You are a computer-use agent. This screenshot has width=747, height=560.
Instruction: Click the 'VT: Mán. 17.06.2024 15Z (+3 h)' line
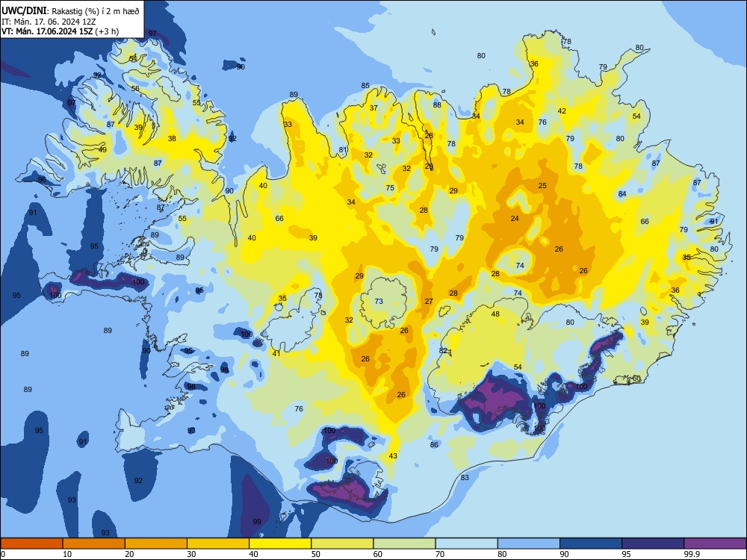60,31
